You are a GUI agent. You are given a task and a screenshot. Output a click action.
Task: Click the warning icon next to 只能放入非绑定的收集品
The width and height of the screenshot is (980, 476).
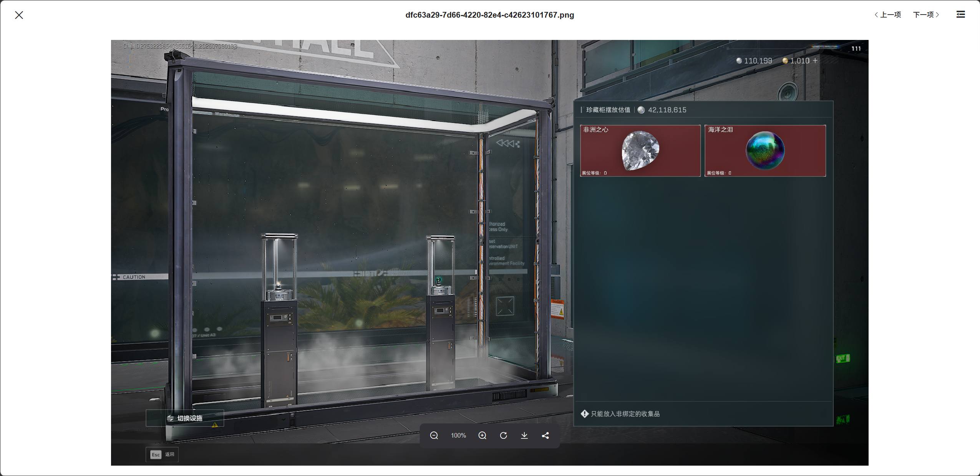pos(585,414)
